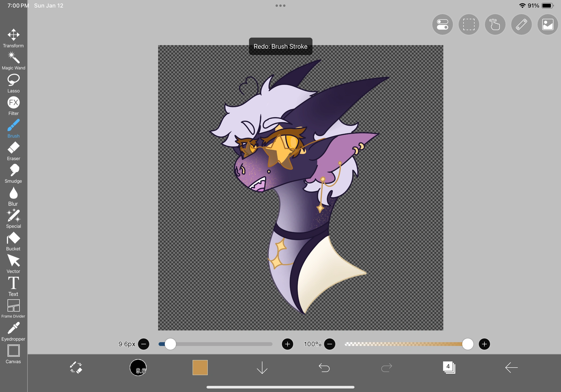The height and width of the screenshot is (392, 561).
Task: Open the selection tools panel at top right
Action: pyautogui.click(x=469, y=24)
